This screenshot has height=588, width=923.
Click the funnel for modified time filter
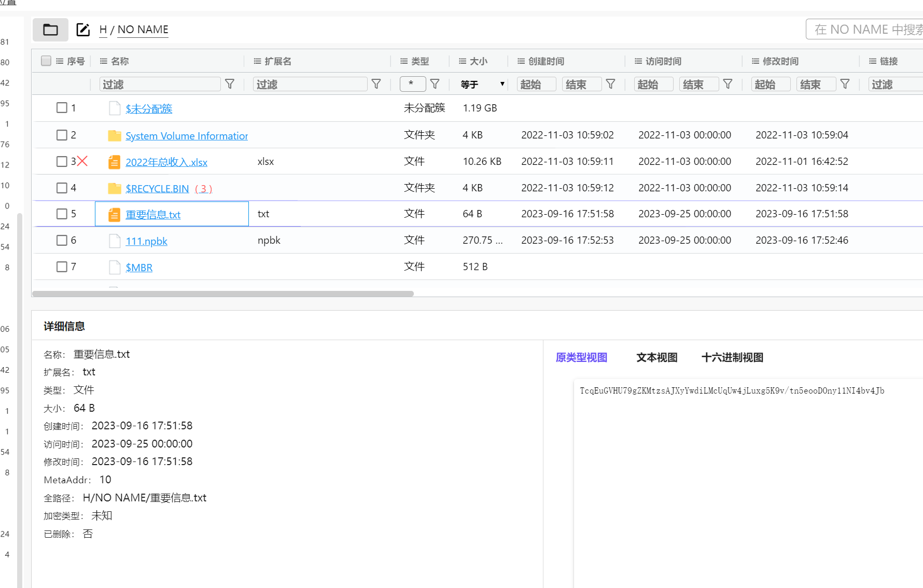click(x=845, y=84)
